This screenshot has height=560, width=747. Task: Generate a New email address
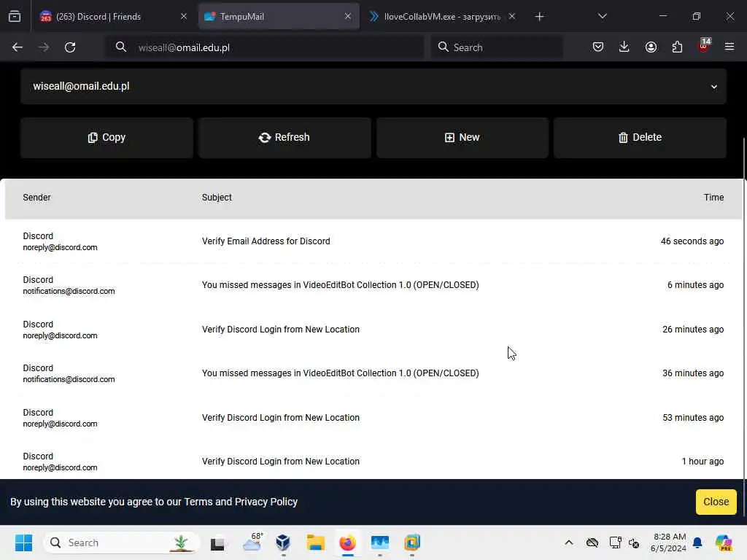pyautogui.click(x=462, y=138)
